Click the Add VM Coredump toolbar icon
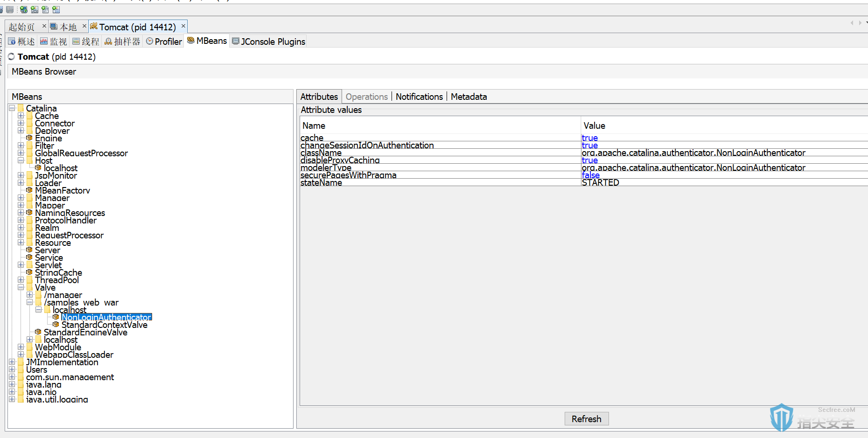Viewport: 868px width, 438px height. pos(45,9)
